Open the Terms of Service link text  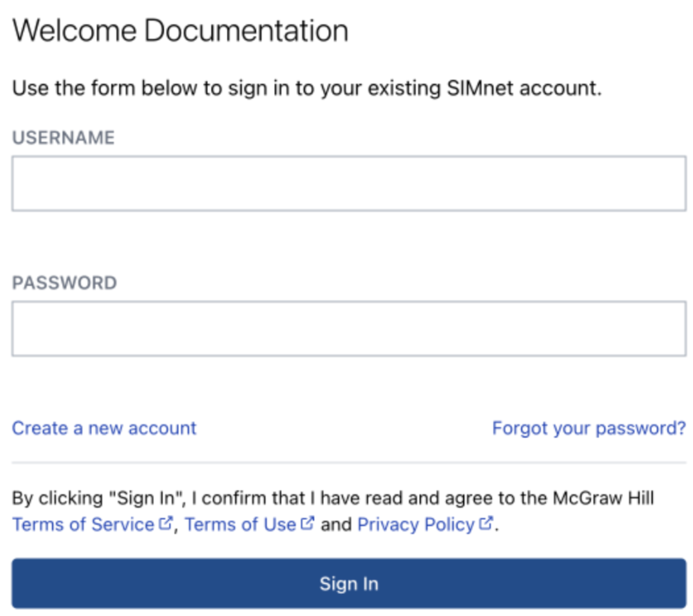click(x=83, y=525)
